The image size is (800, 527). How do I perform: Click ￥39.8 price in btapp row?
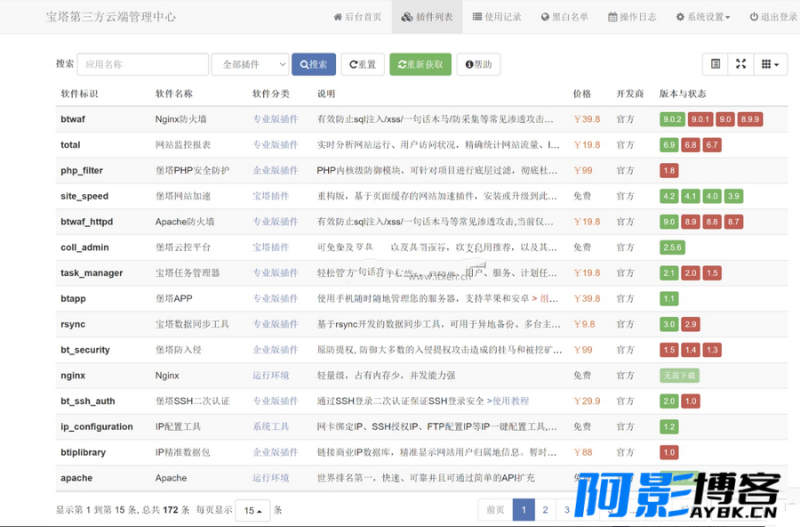(x=587, y=298)
